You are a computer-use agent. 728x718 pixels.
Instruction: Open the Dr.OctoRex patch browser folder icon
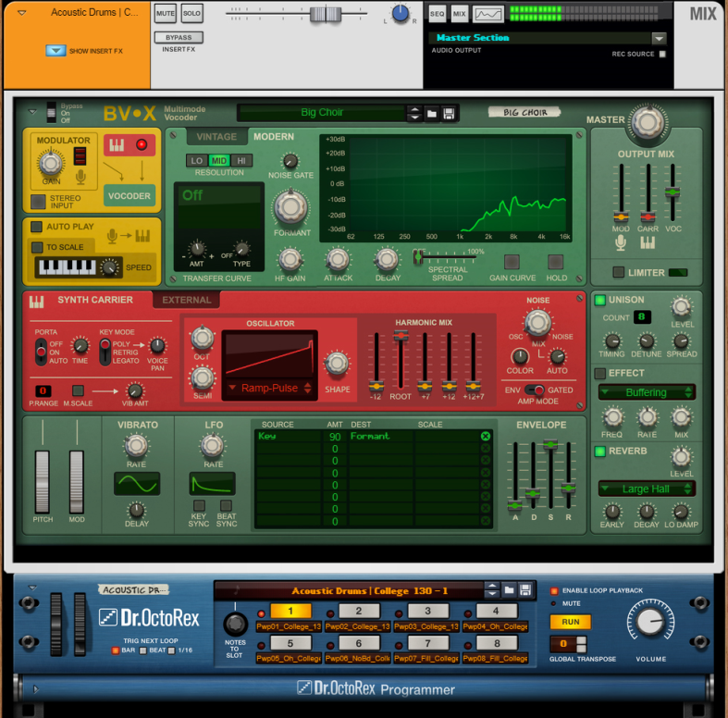510,590
